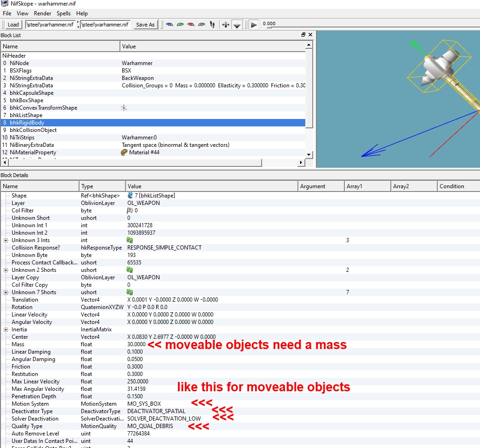Click the link icon on the Shape row
The height and width of the screenshot is (448, 480).
click(130, 195)
